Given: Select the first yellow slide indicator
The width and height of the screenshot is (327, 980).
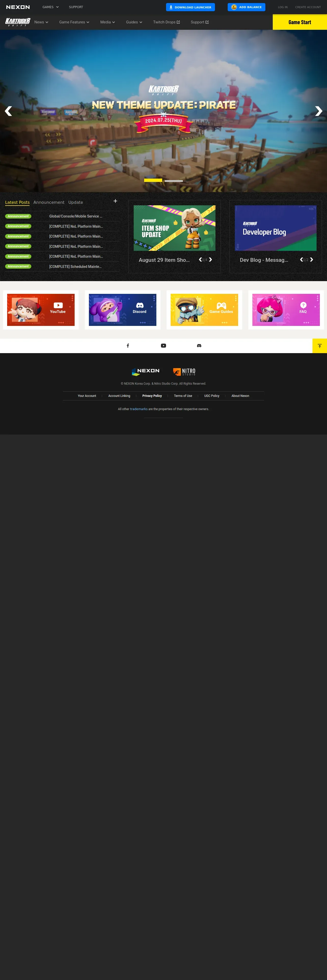Looking at the screenshot, I should (x=153, y=180).
